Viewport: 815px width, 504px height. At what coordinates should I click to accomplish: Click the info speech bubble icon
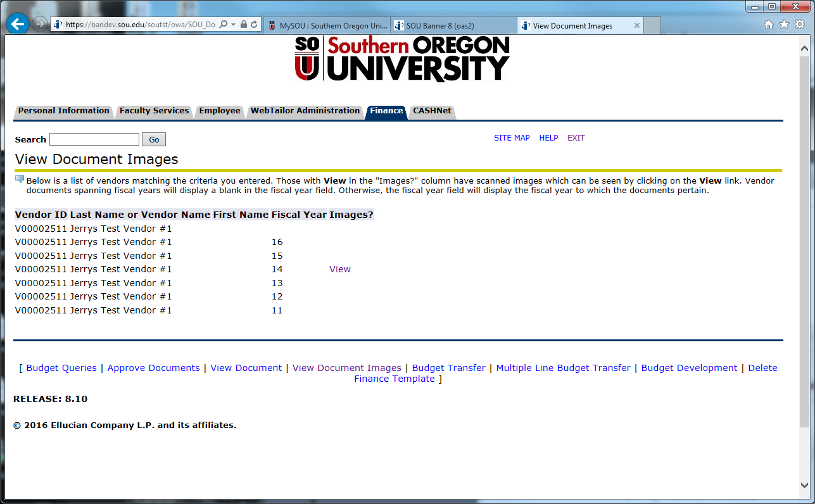pos(20,180)
